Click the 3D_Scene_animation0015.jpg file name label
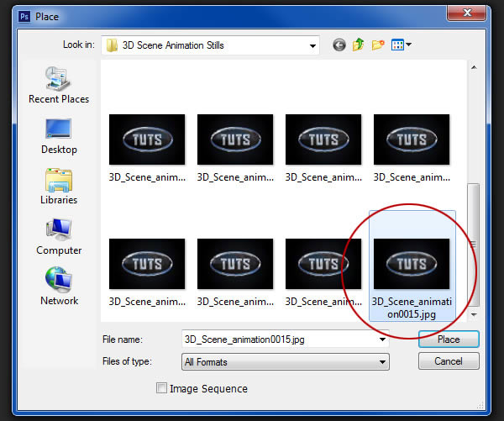504x421 pixels. click(x=412, y=308)
